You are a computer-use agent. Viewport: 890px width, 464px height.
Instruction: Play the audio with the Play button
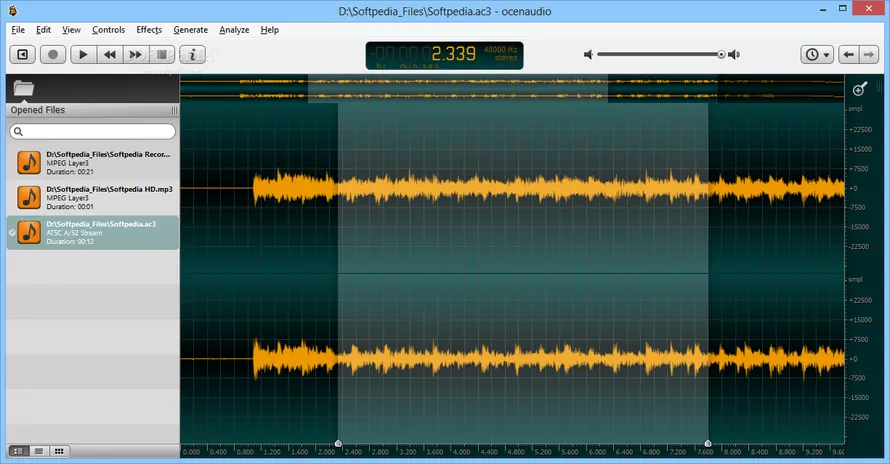coord(83,55)
